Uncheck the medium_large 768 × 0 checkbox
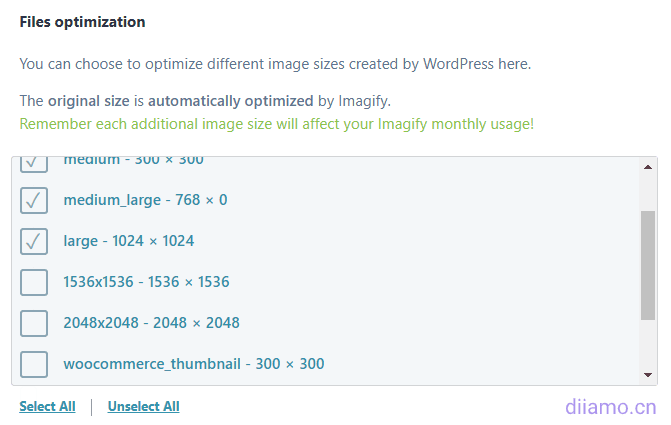Screen dimensions: 671x425 pos(34,200)
